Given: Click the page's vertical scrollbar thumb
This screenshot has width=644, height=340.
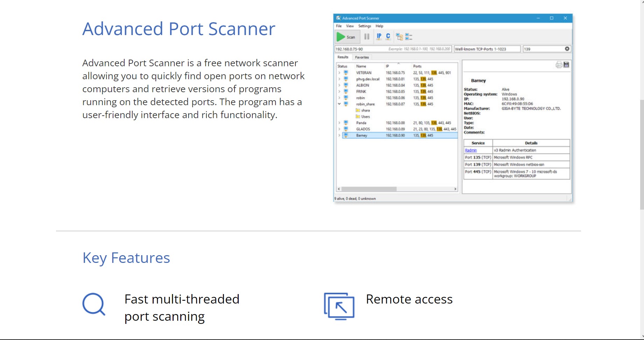Looking at the screenshot, I should tap(642, 155).
